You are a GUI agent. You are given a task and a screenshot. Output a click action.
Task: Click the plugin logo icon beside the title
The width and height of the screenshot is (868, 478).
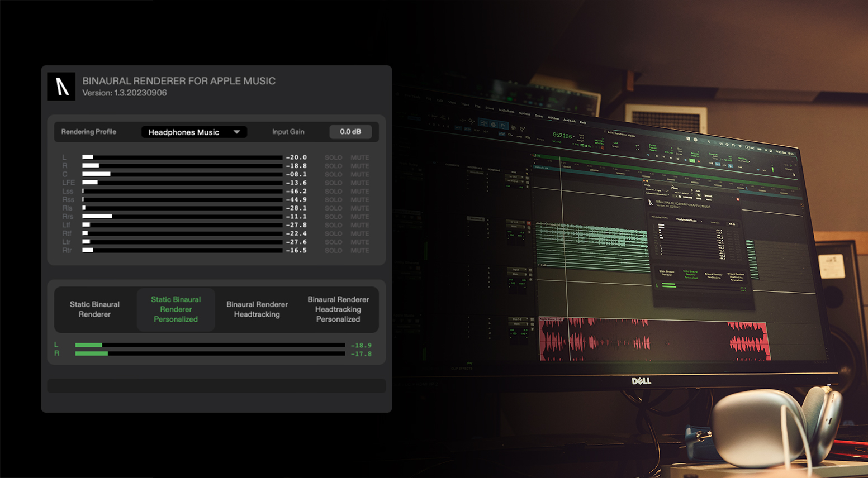click(61, 86)
